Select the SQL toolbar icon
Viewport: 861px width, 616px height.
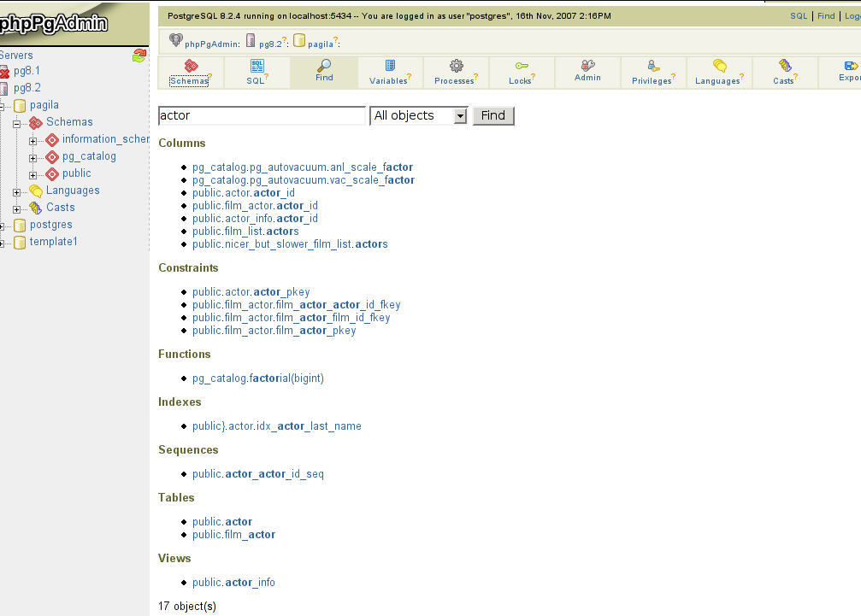(x=256, y=72)
